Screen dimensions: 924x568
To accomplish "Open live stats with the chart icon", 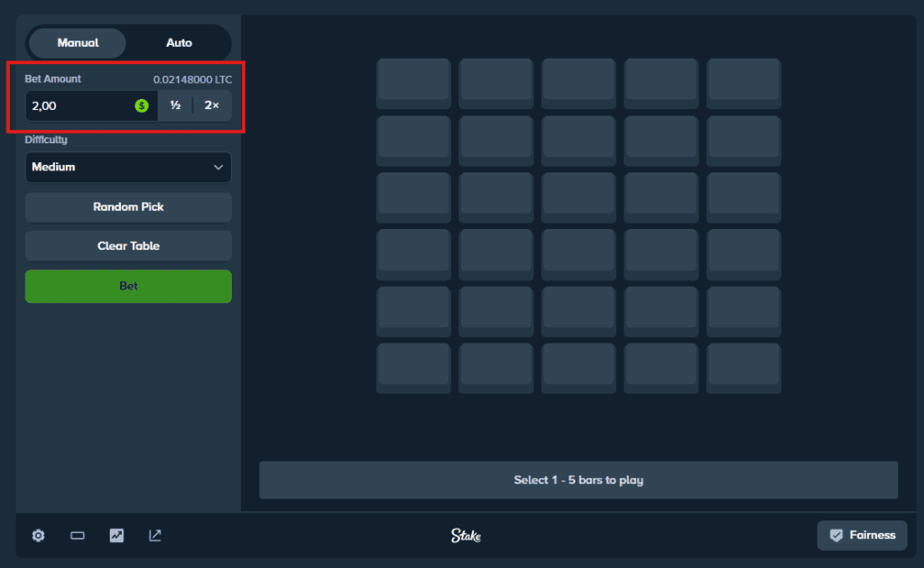I will (115, 535).
